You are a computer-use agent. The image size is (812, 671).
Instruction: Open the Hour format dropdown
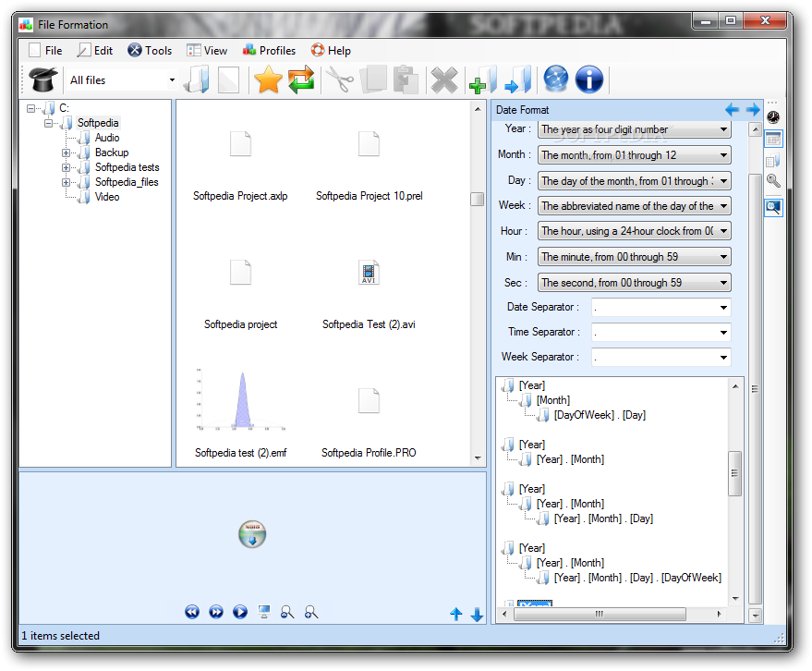pos(723,231)
